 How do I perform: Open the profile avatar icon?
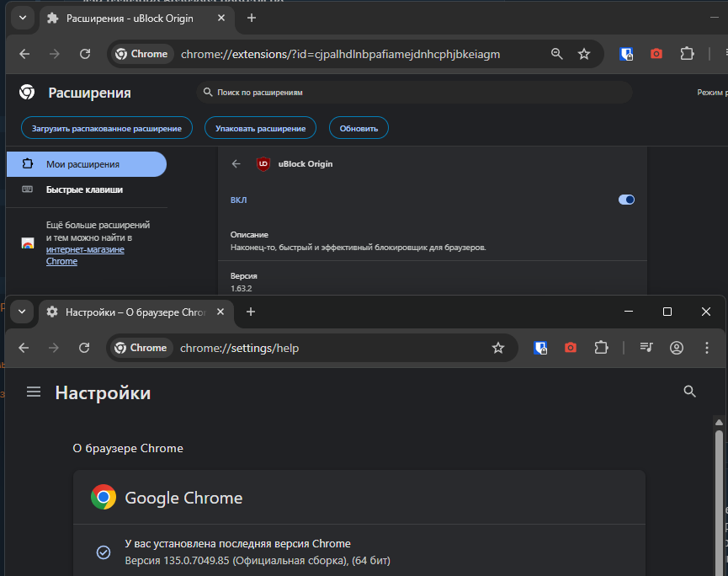(676, 348)
